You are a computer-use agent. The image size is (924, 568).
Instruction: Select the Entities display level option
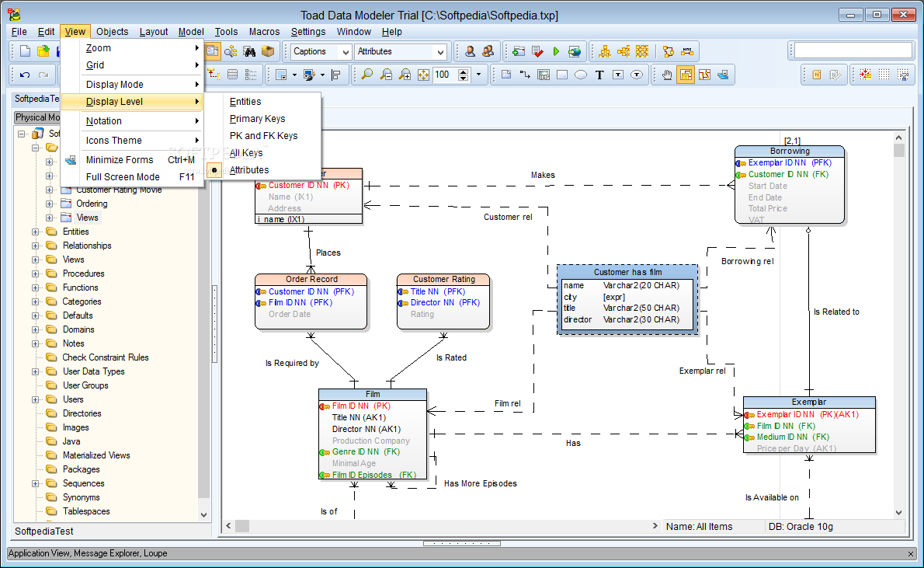point(245,102)
